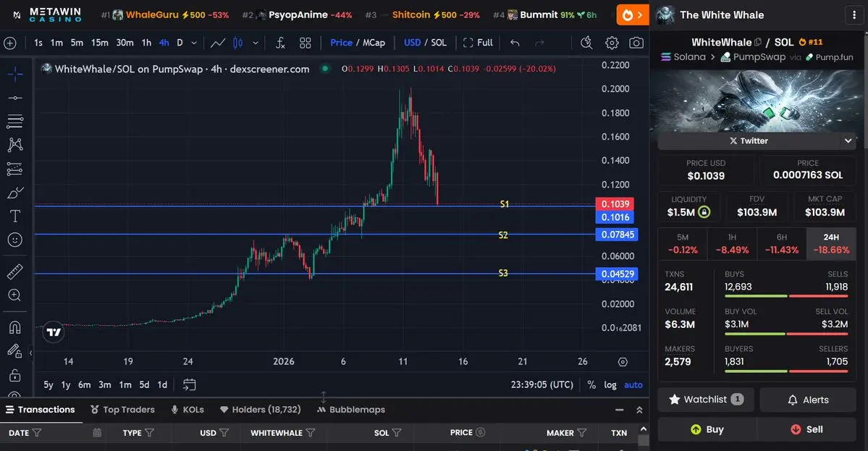Screen dimensions: 868x451
Task: Take a chart snapshot with camera icon
Action: coord(636,43)
